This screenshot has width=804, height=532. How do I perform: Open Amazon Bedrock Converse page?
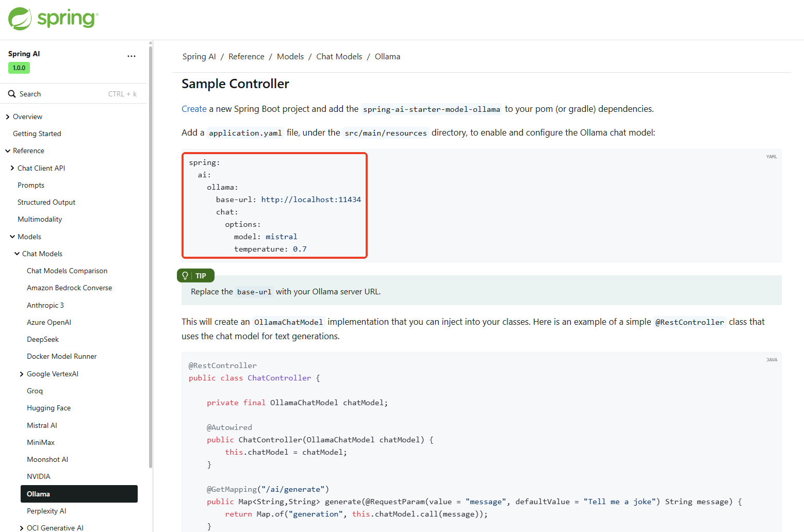pyautogui.click(x=70, y=288)
